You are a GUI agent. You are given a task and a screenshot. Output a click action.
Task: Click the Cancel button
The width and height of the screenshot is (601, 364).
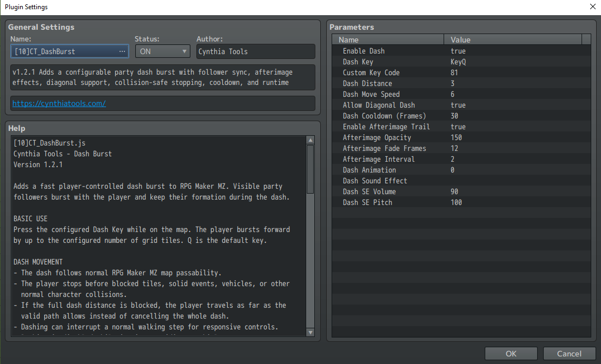(569, 354)
